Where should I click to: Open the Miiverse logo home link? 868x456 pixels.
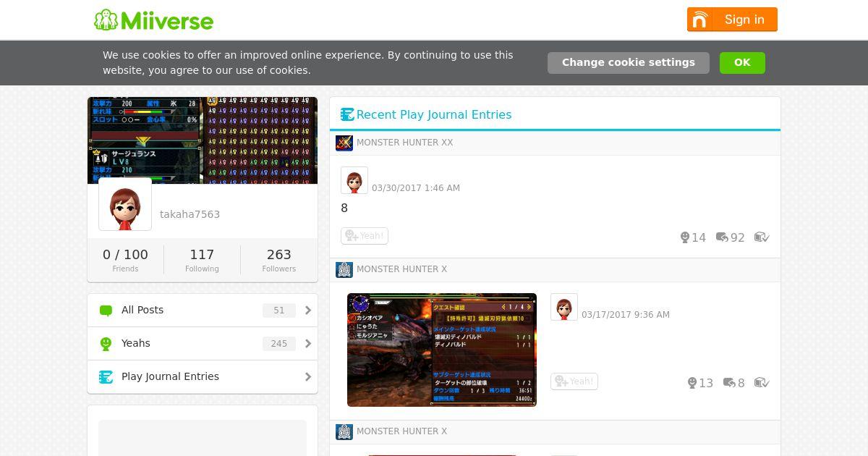153,20
